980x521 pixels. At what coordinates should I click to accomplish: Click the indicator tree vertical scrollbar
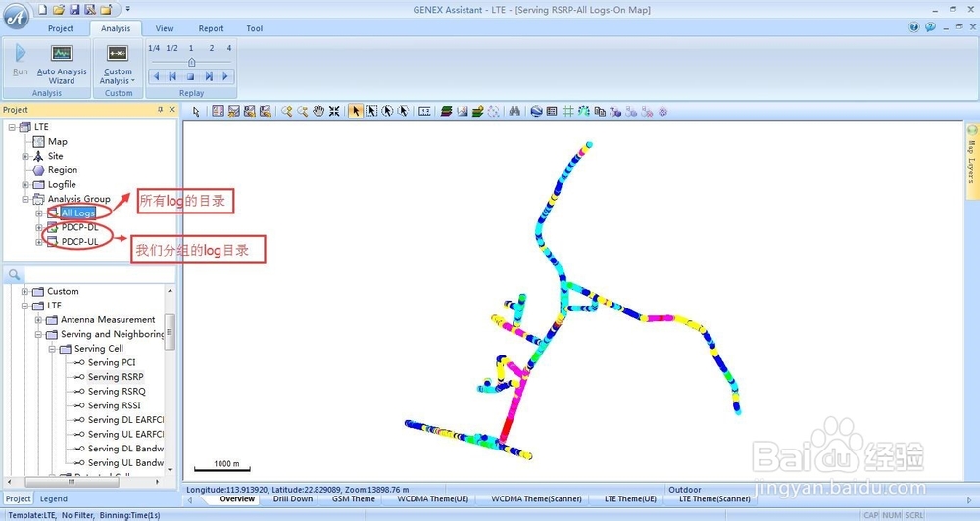pyautogui.click(x=170, y=331)
